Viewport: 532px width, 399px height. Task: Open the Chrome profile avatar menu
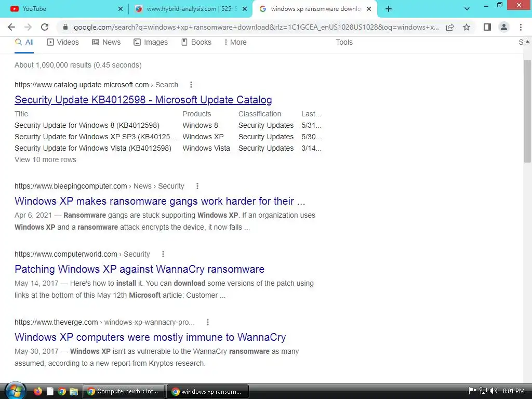[x=504, y=27]
